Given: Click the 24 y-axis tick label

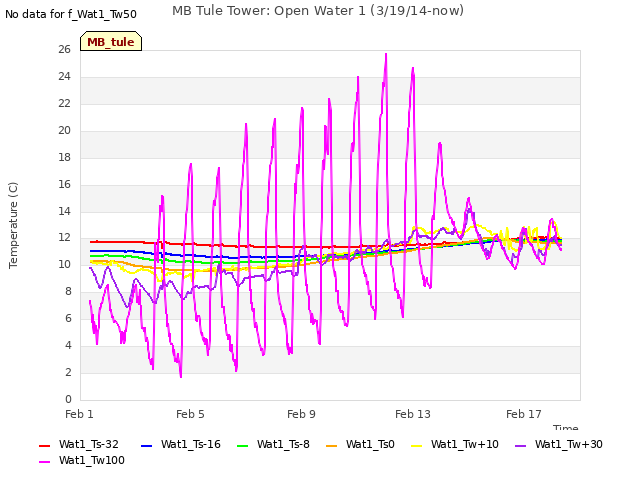Looking at the screenshot, I should coord(64,76).
